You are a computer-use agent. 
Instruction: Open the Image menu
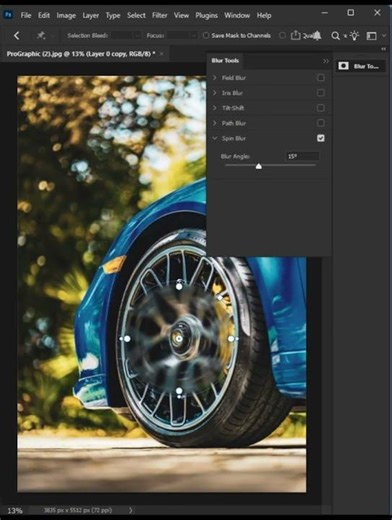click(x=66, y=15)
